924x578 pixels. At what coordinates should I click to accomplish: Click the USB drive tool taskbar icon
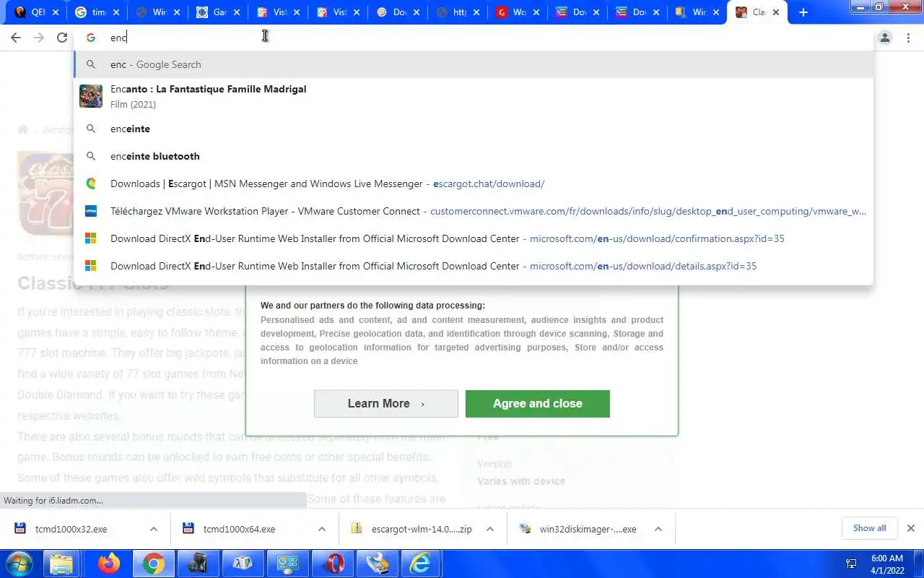pos(378,564)
